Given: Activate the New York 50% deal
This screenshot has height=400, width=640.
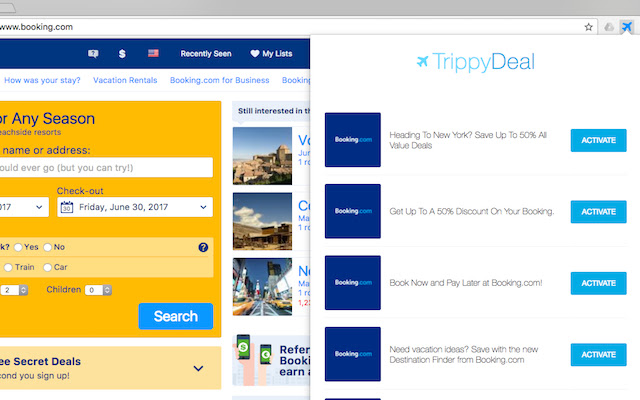Looking at the screenshot, I should coord(598,140).
